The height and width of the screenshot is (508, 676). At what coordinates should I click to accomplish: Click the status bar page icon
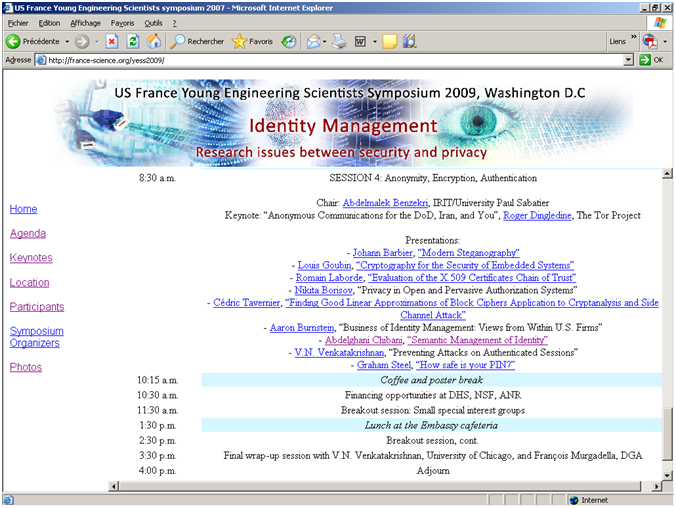(x=8, y=500)
